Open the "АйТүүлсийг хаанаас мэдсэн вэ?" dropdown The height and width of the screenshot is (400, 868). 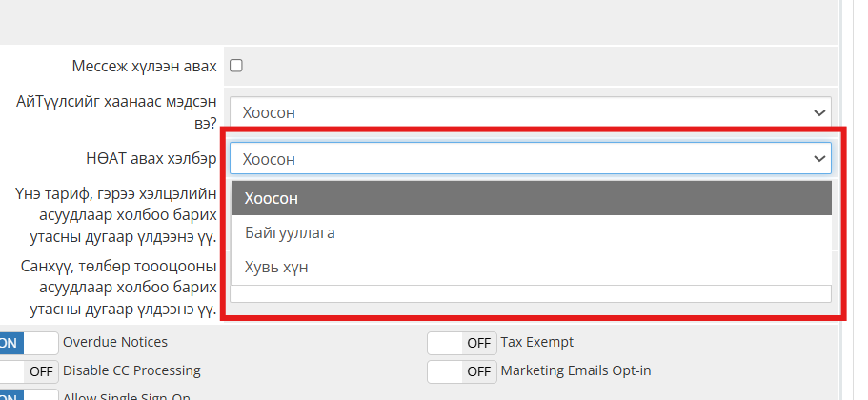tap(530, 112)
